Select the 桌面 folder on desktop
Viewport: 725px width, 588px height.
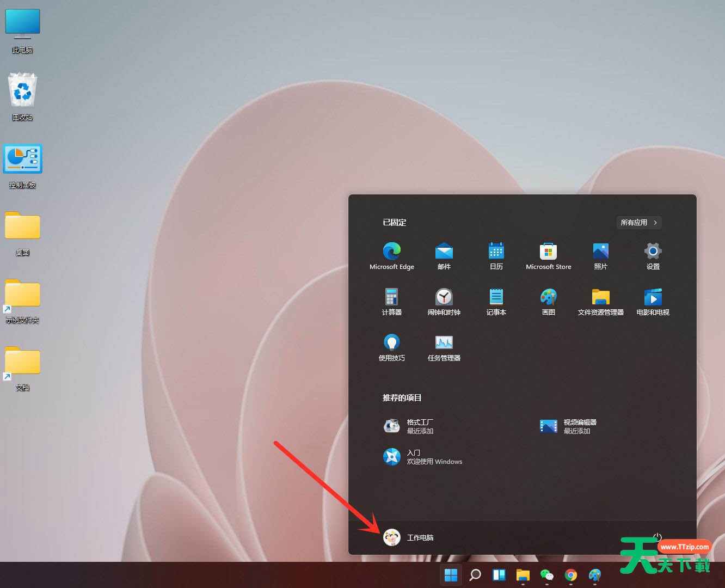coord(22,234)
